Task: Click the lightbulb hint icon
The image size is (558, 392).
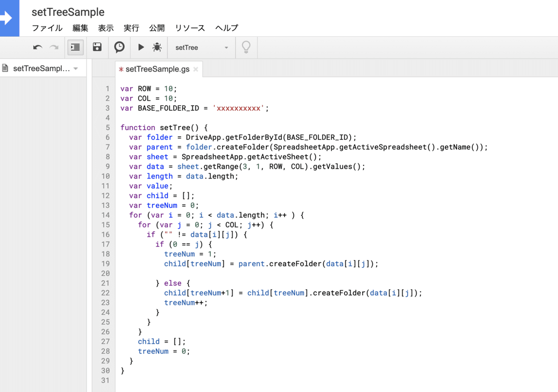Action: coord(246,47)
